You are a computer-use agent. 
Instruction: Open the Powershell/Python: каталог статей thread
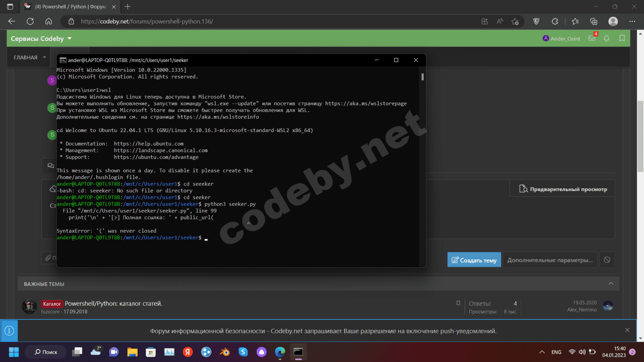pyautogui.click(x=114, y=304)
